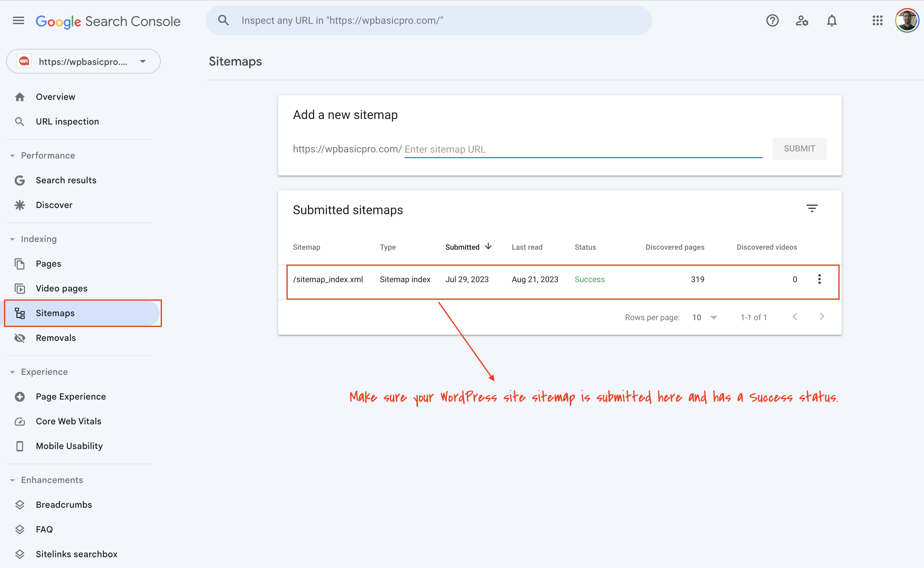Screen dimensions: 924x568
Task: Click the Aug 21, 2023 last read date
Action: pyautogui.click(x=535, y=279)
